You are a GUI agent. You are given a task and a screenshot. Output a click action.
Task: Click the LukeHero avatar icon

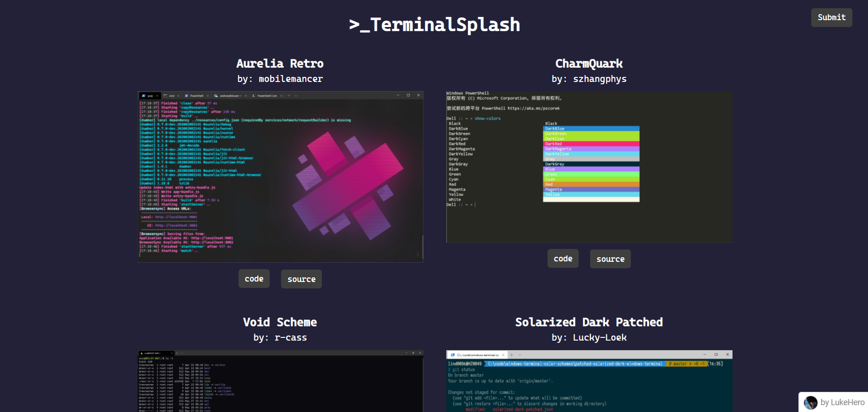pos(811,402)
